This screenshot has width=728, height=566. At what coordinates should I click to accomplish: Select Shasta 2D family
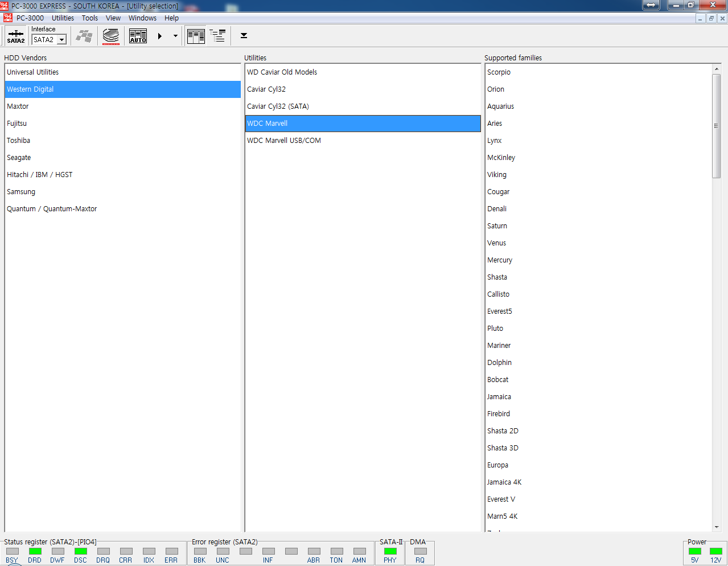pyautogui.click(x=599, y=431)
